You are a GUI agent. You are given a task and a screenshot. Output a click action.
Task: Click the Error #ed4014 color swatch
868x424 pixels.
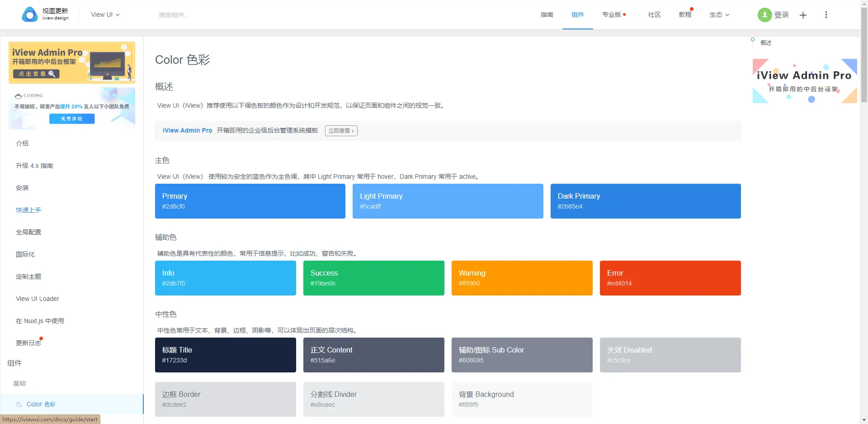point(670,278)
